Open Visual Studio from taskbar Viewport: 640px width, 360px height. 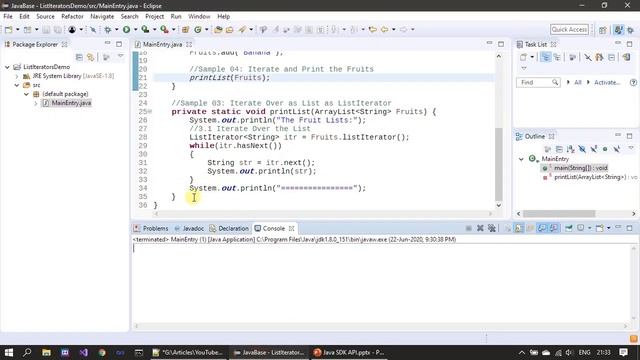click(x=84, y=352)
